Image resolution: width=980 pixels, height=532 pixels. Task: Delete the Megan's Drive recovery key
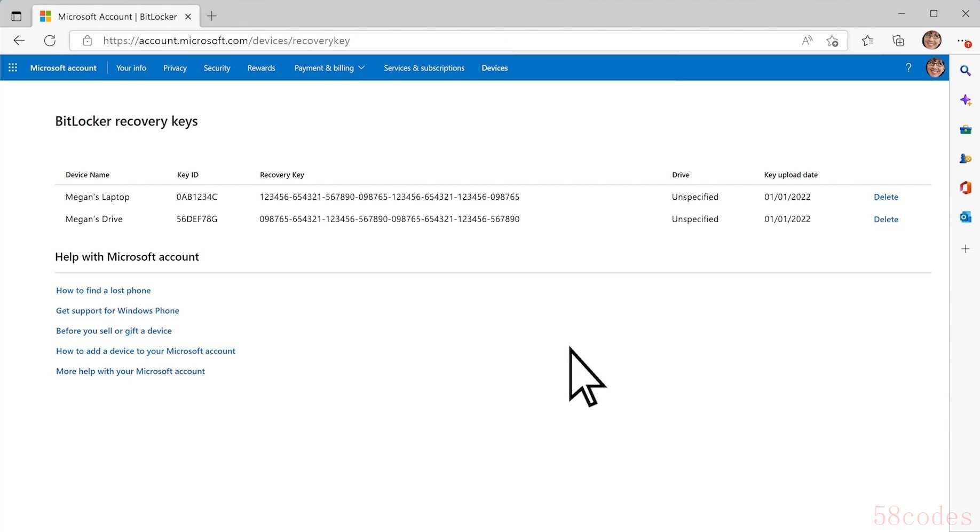tap(886, 220)
